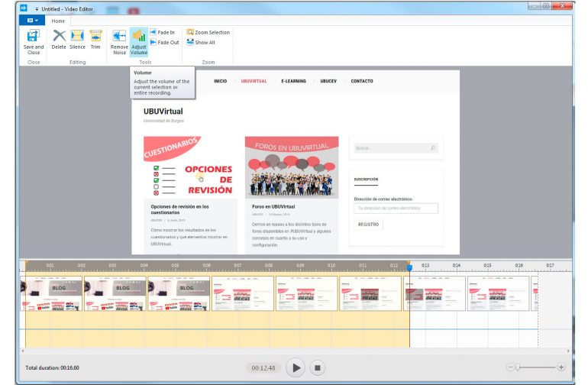Screen dimensions: 588x385
Task: Click UBUVIRTUAL in the preview navigation
Action: (x=254, y=81)
